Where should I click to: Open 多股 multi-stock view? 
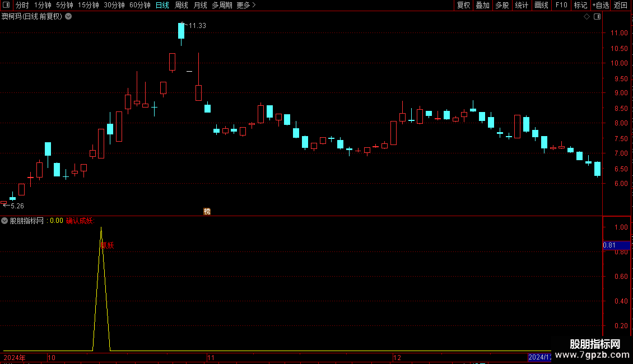point(502,5)
